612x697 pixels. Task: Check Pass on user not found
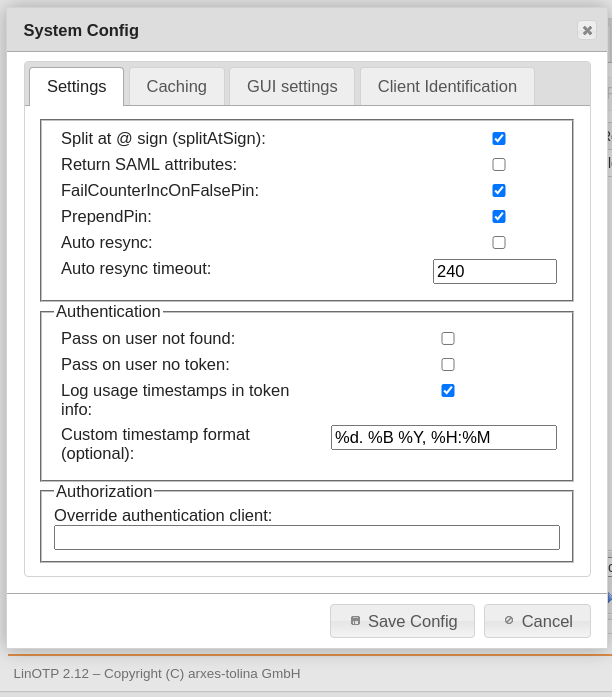coord(448,339)
